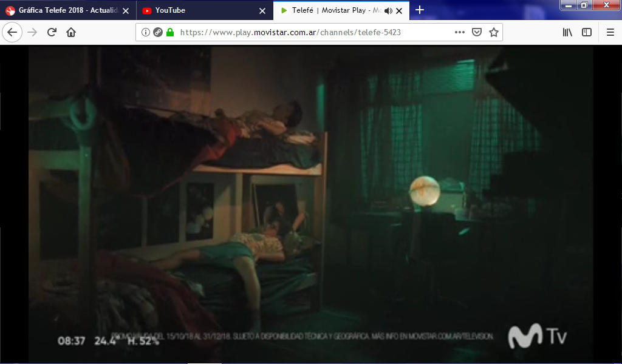Image resolution: width=622 pixels, height=364 pixels.
Task: Save the page to Pocket
Action: (477, 32)
